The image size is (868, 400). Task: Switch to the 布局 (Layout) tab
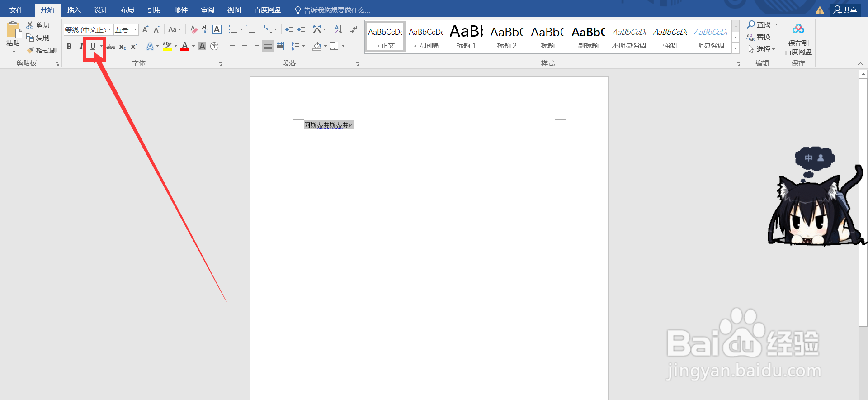tap(127, 10)
